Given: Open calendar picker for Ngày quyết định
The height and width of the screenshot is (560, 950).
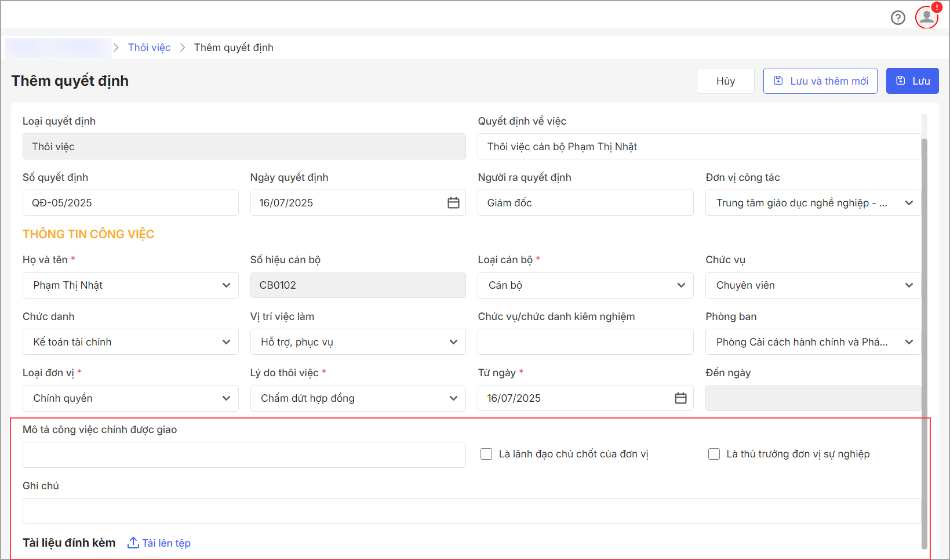Looking at the screenshot, I should [x=453, y=203].
